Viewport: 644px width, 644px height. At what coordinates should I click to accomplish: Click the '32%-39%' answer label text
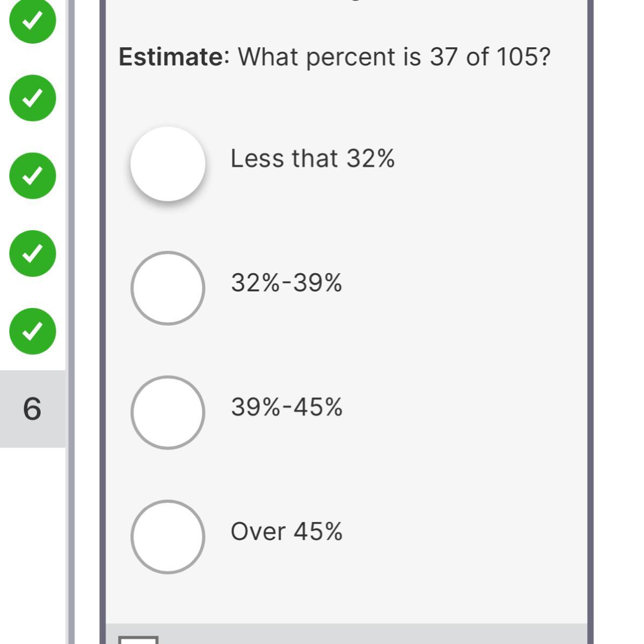[x=286, y=283]
